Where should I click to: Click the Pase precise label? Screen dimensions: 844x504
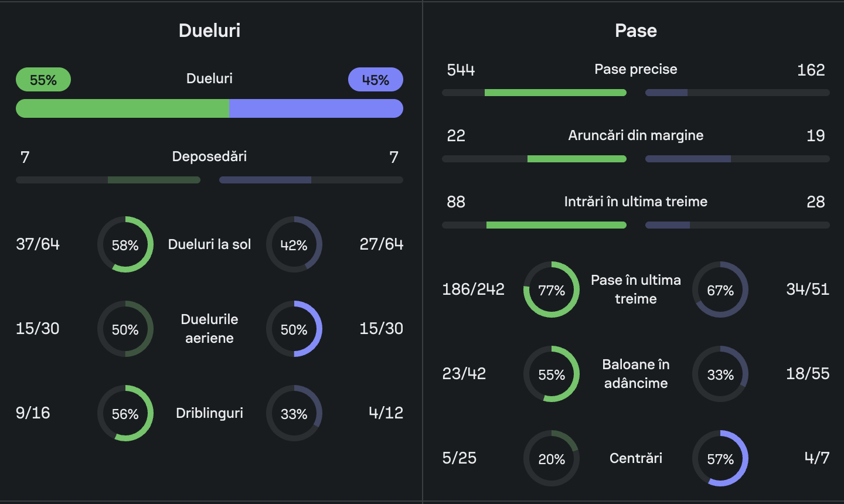click(x=635, y=69)
